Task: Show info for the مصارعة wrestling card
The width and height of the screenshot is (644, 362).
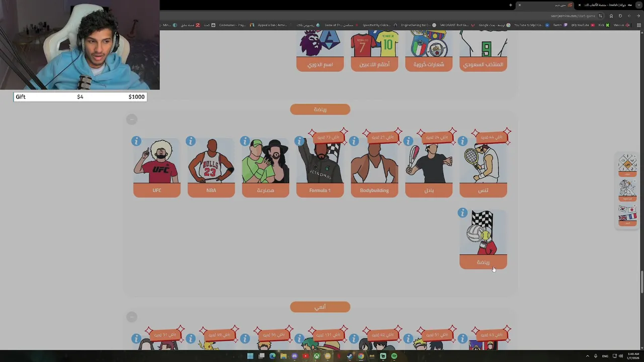Action: coord(245,141)
